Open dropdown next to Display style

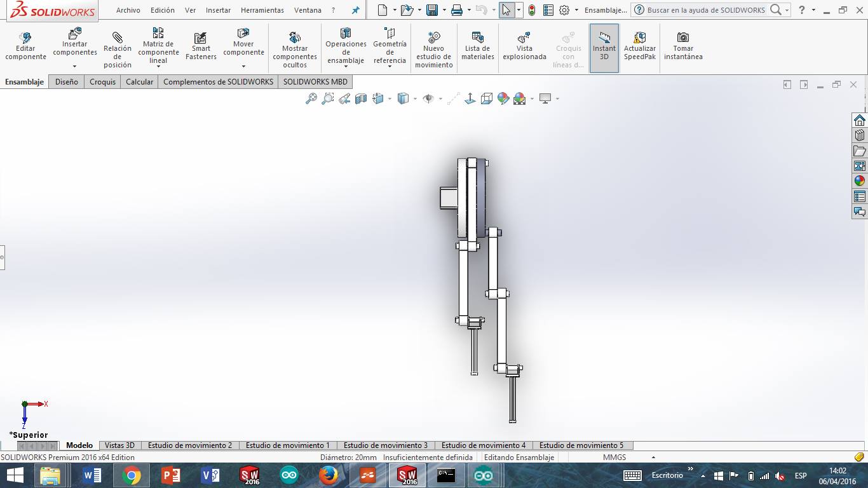(414, 99)
